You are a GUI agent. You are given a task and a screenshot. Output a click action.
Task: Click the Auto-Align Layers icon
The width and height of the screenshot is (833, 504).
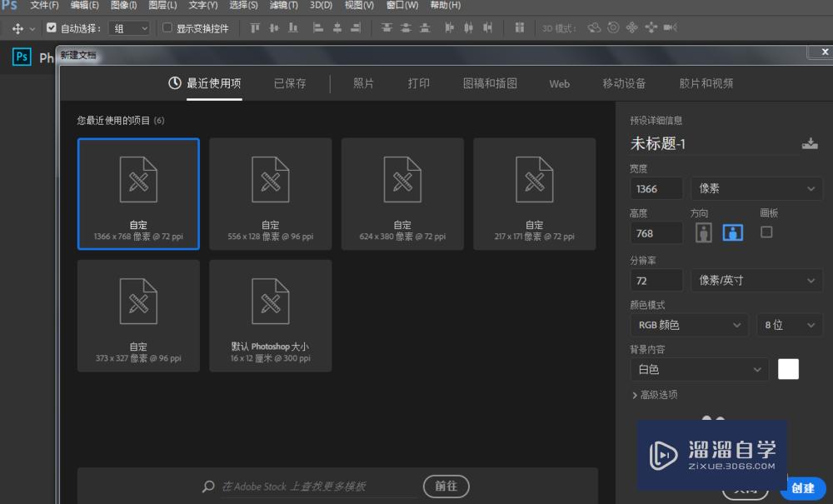point(520,27)
